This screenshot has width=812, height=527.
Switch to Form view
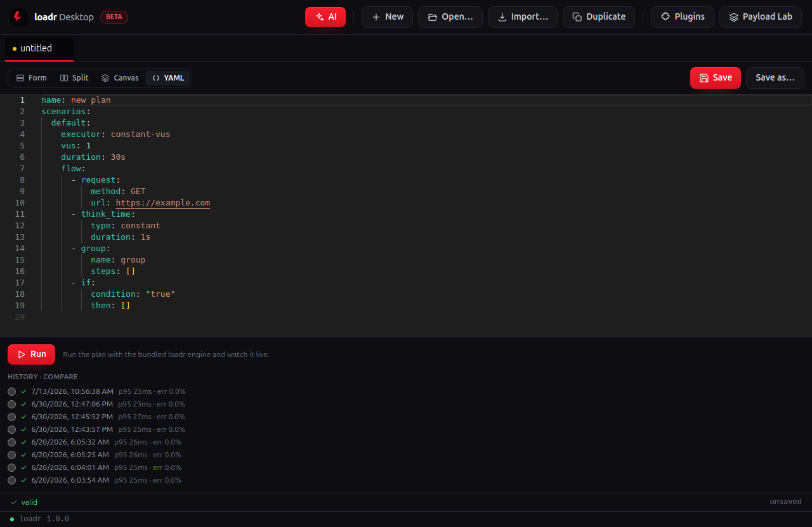[x=32, y=78]
